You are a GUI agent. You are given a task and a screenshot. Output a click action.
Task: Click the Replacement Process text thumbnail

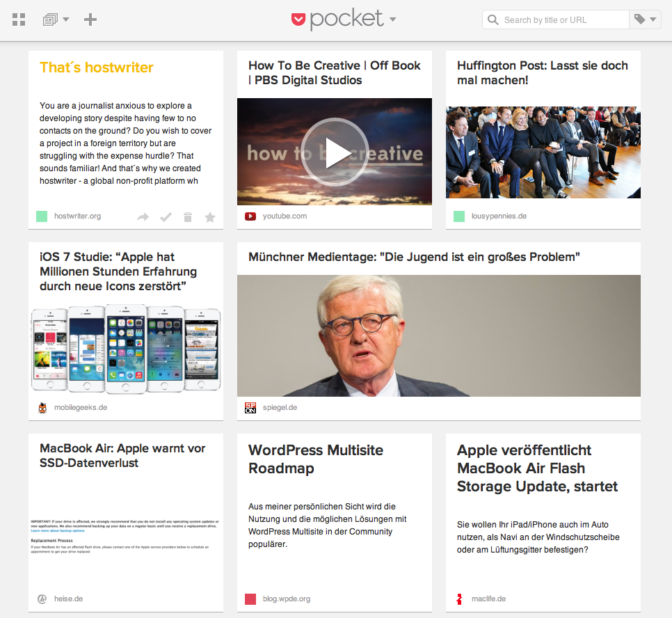click(x=125, y=536)
